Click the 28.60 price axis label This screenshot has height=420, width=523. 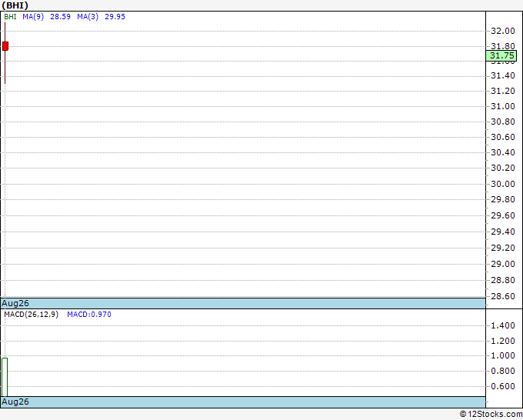pyautogui.click(x=503, y=296)
